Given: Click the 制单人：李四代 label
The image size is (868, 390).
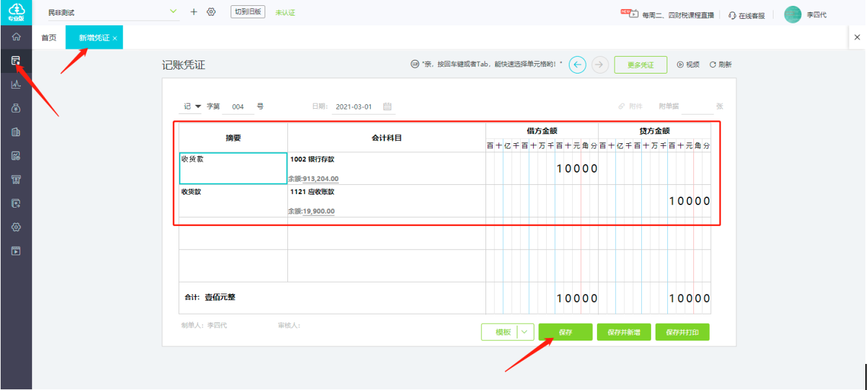Looking at the screenshot, I should click(x=204, y=325).
